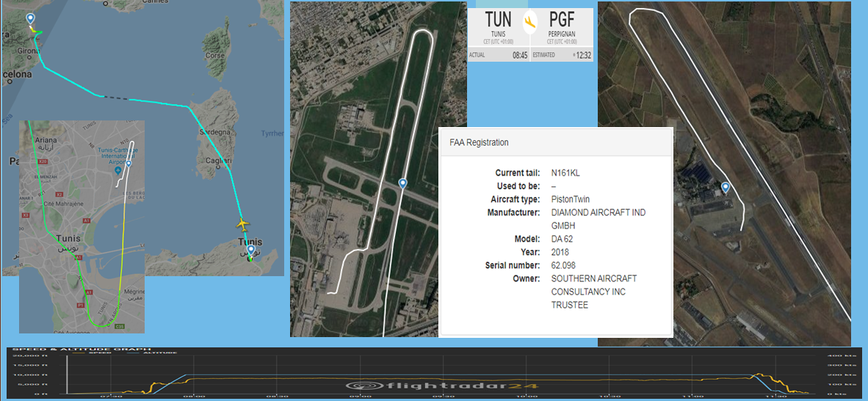Click the Perpignan destination pin on the route map
Screen dimensions: 868x401
(30, 19)
